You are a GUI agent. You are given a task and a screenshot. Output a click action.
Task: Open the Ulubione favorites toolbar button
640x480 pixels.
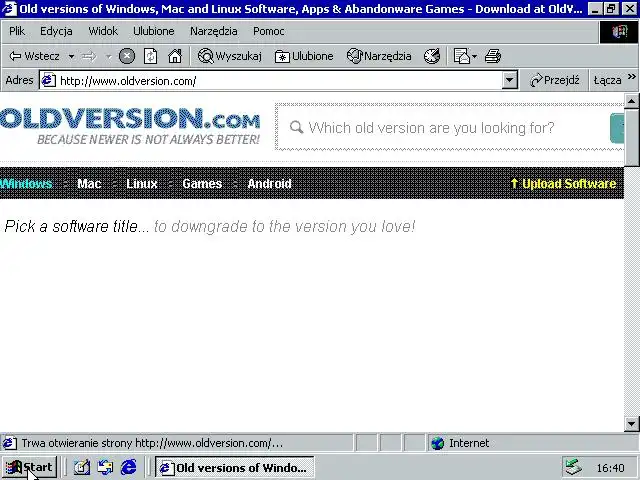click(304, 56)
